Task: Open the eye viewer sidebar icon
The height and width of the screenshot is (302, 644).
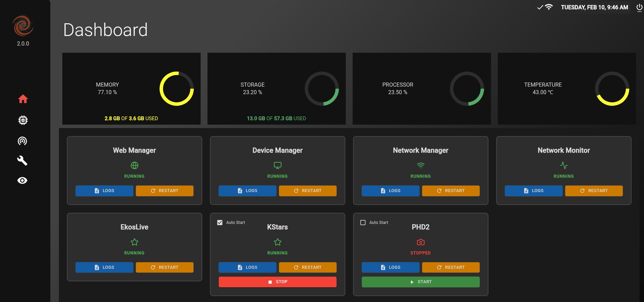Action: [23, 180]
